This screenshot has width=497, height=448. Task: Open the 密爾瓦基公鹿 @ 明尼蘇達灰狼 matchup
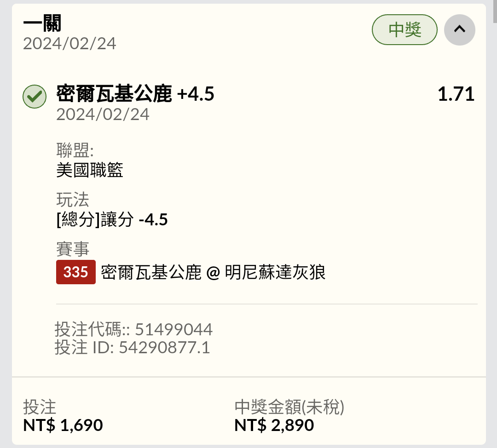point(213,272)
